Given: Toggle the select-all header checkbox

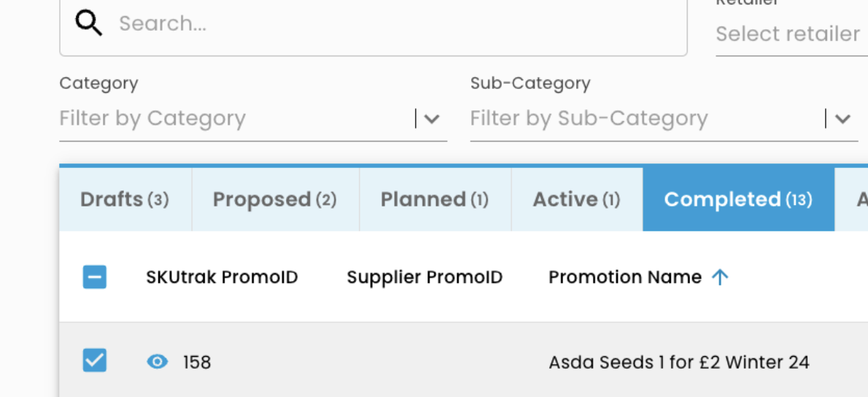Looking at the screenshot, I should (95, 277).
